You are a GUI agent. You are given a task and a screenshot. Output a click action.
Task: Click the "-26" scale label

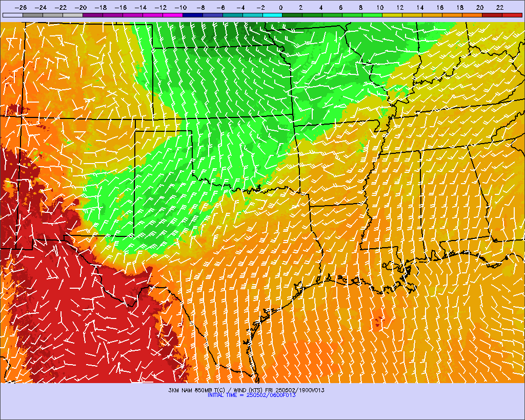[21, 8]
